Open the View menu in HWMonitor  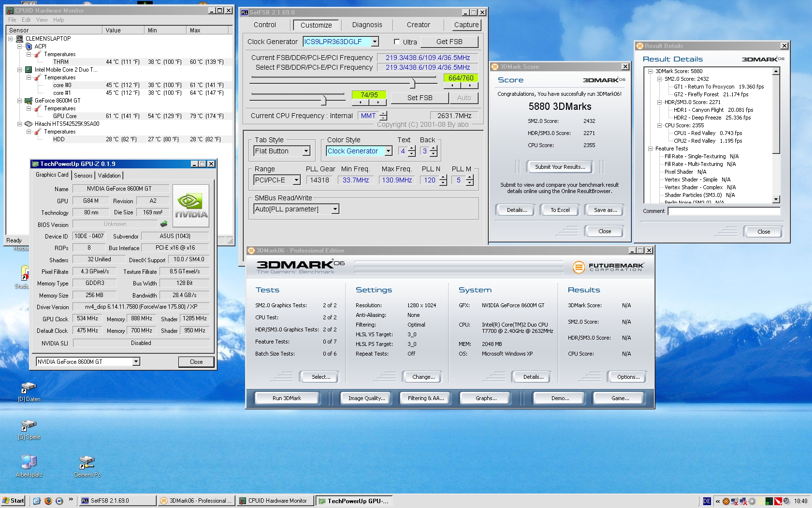pos(42,20)
